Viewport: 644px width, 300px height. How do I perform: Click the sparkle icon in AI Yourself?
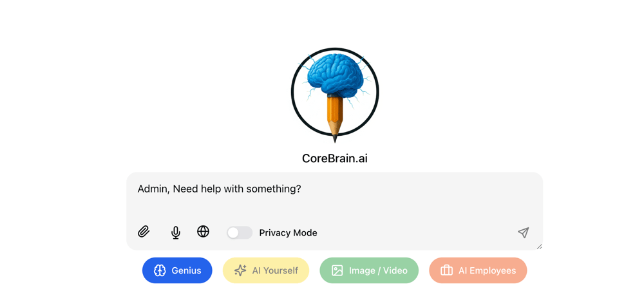[x=240, y=270]
